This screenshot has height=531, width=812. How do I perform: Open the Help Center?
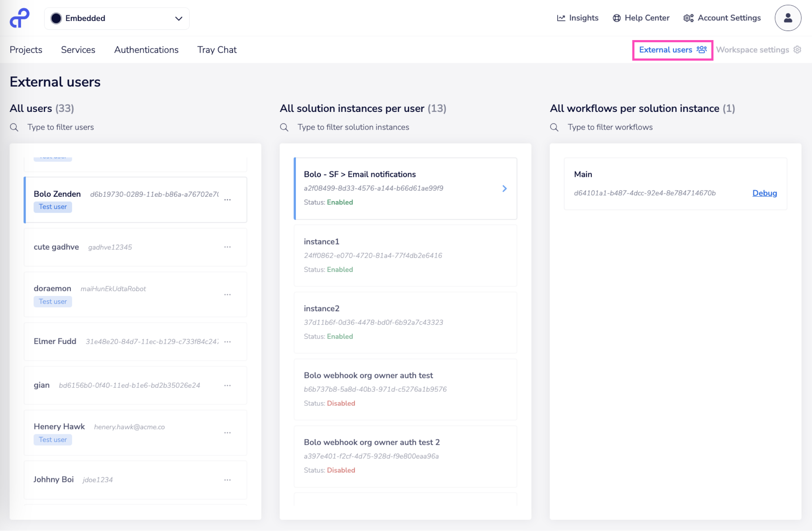(641, 18)
